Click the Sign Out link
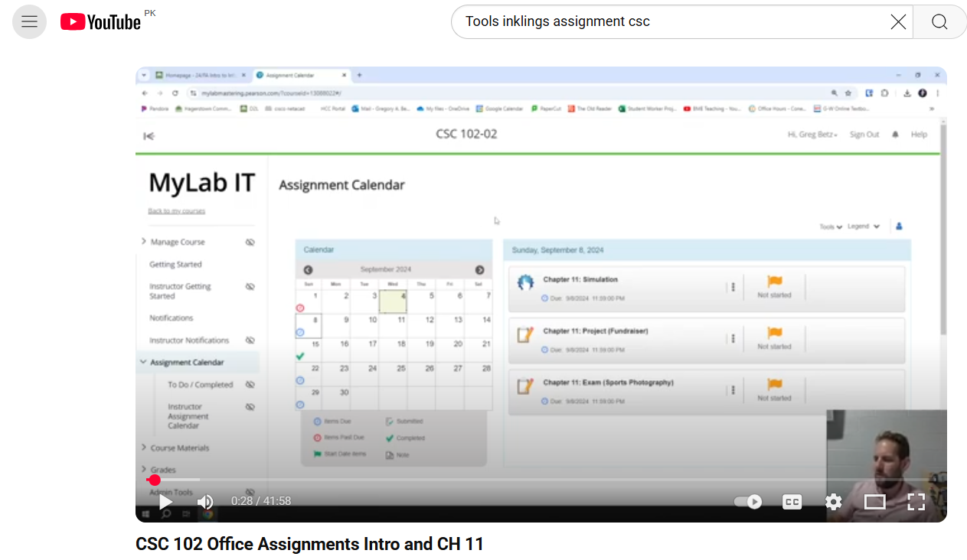 [x=864, y=135]
